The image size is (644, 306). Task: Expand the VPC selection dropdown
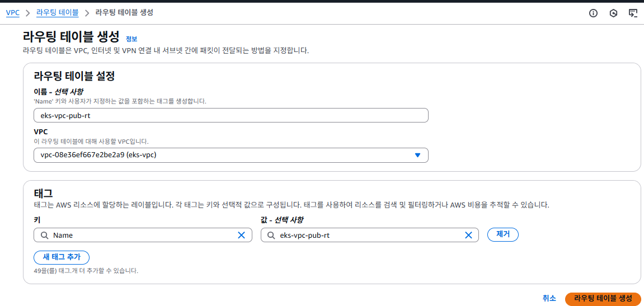231,156
